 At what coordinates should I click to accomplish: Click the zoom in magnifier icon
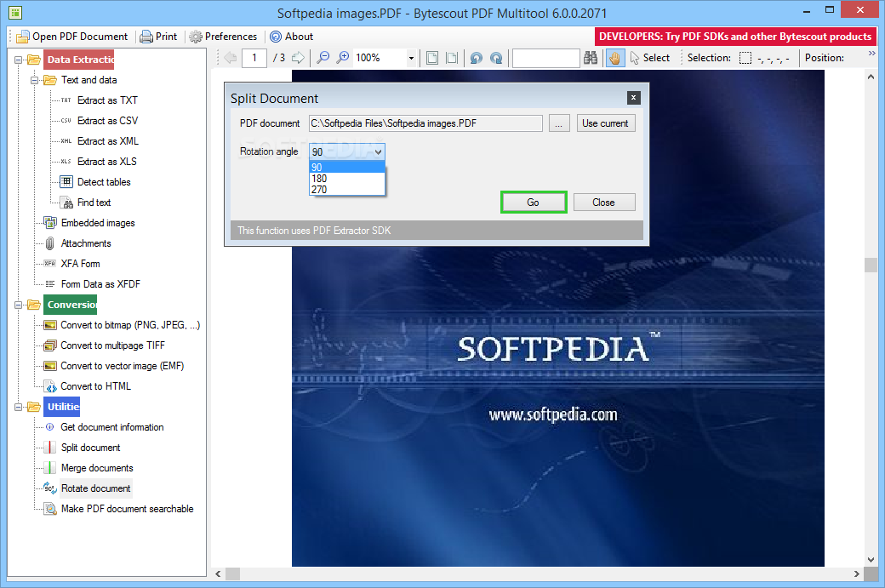pos(343,58)
